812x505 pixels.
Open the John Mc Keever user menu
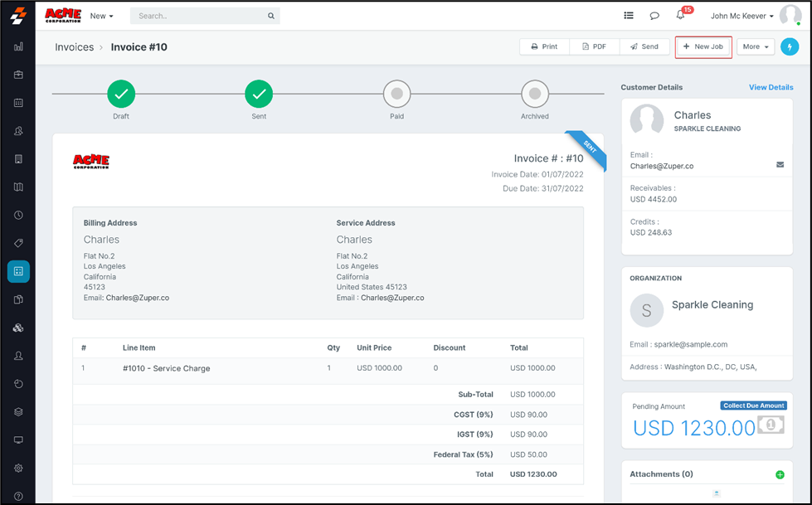coord(742,16)
